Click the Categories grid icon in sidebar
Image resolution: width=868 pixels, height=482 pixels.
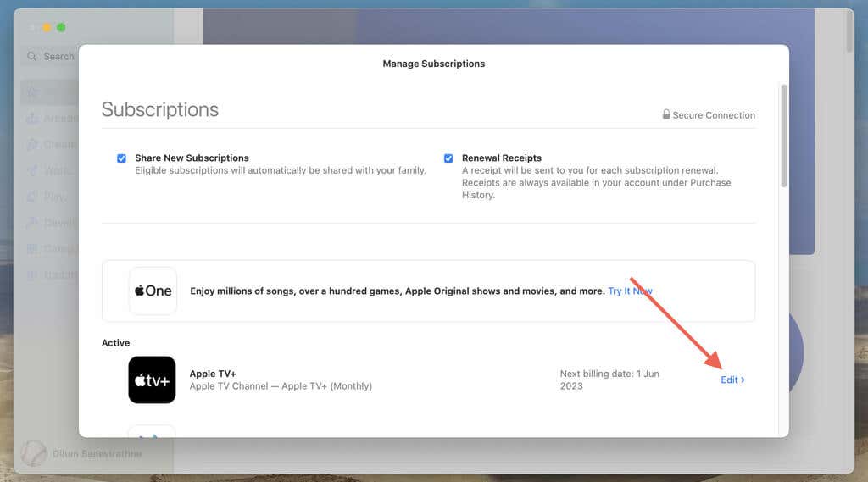[32, 249]
